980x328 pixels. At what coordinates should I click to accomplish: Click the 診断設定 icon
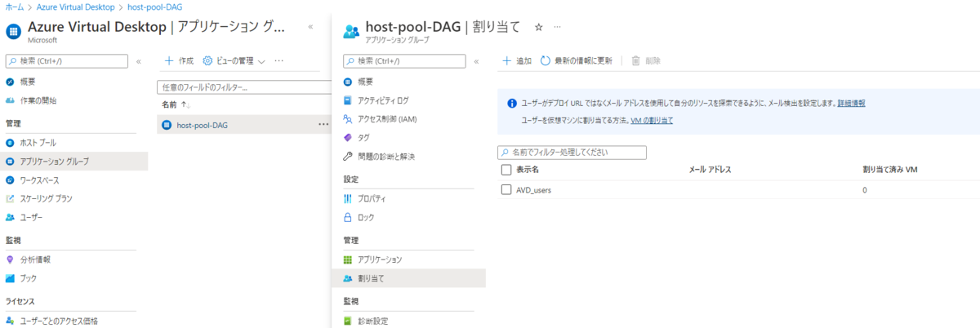click(x=349, y=321)
